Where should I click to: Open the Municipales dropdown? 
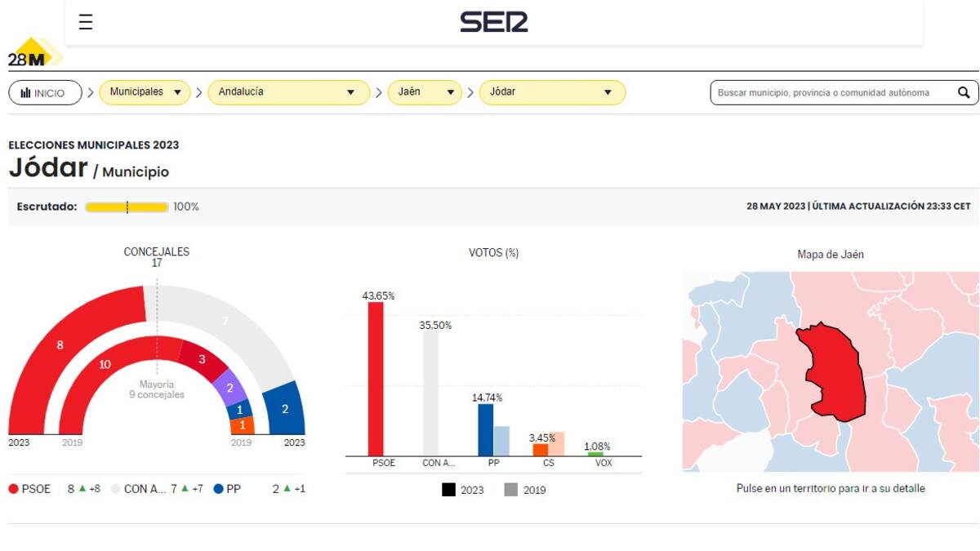click(x=144, y=92)
